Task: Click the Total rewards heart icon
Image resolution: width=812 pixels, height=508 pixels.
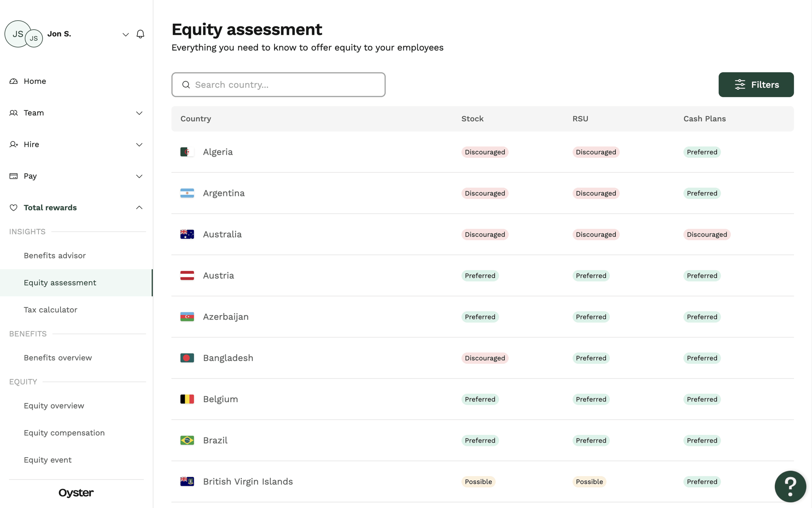Action: [x=14, y=207]
